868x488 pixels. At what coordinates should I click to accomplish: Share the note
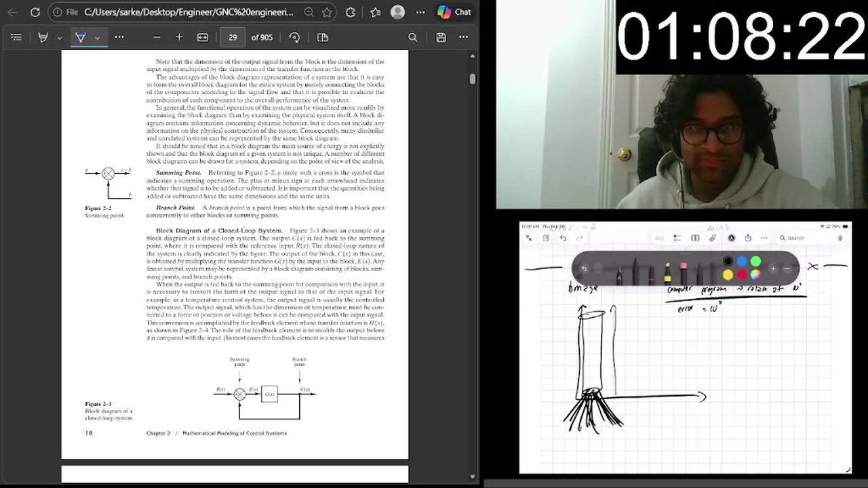coord(748,238)
